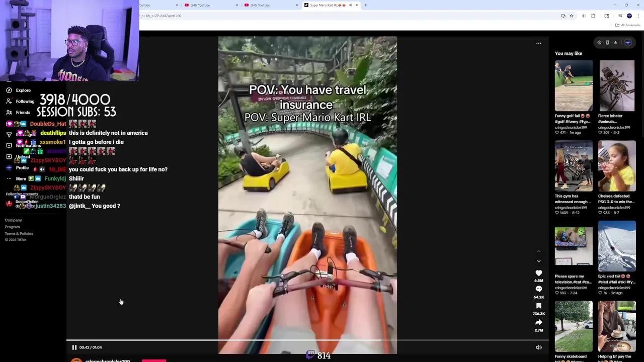The height and width of the screenshot is (362, 644).
Task: Click the phone icon in the top-right overlay bar
Action: tap(607, 43)
